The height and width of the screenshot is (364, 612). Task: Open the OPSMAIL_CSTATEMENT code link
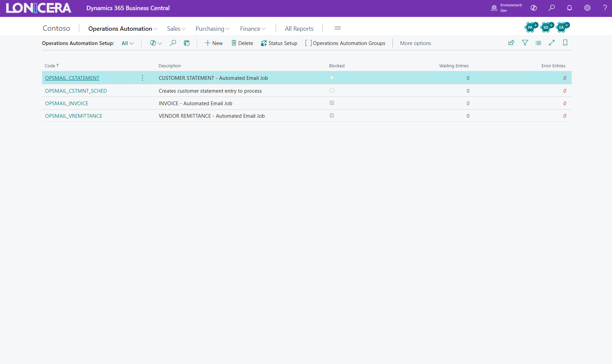pyautogui.click(x=72, y=78)
